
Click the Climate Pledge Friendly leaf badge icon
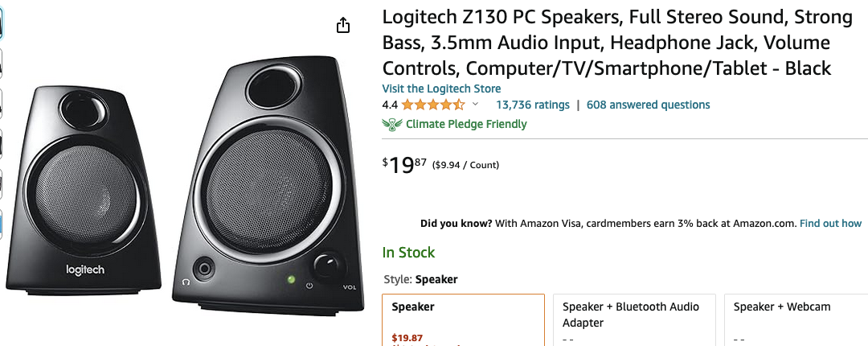[392, 125]
